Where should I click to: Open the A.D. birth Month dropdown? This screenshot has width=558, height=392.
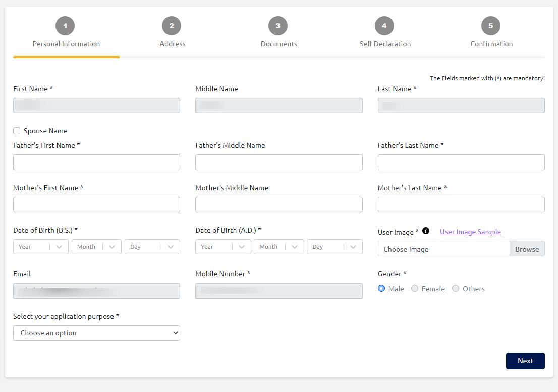[279, 247]
